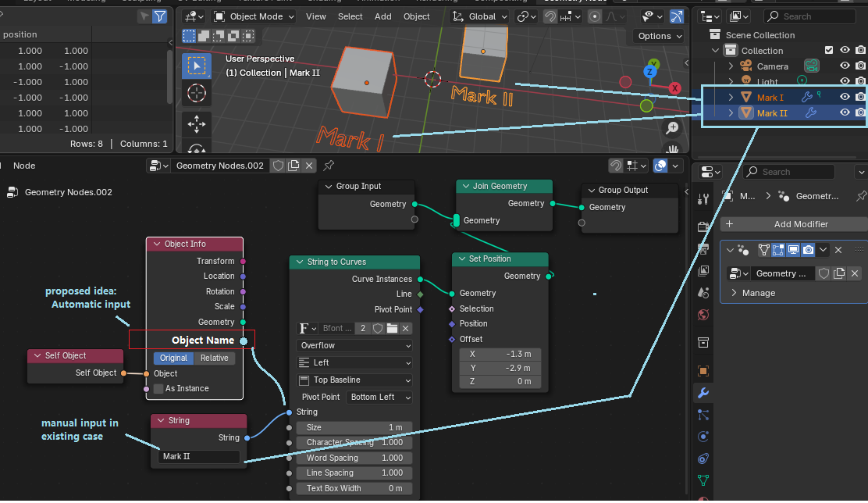Remove the Geometry Nodes modifier
868x503 pixels.
[x=838, y=251]
